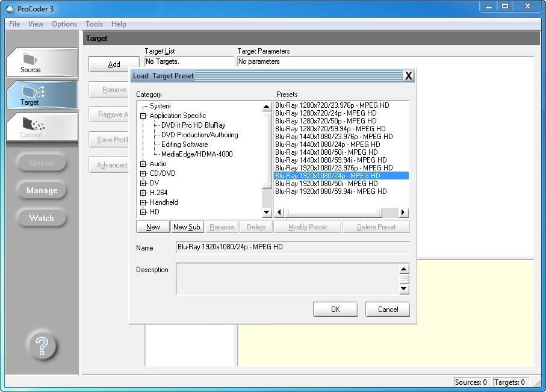Click the Presets horizontal scrollbar thumb
The width and height of the screenshot is (546, 392).
[333, 212]
